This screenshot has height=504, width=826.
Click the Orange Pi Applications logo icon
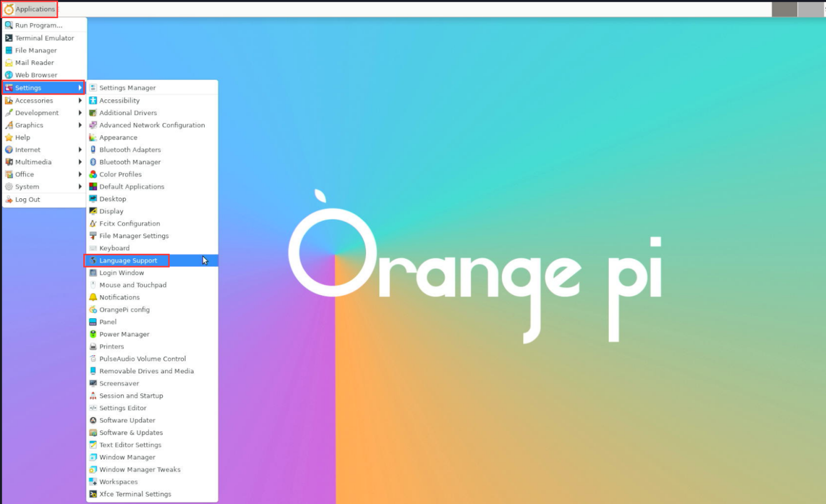9,9
